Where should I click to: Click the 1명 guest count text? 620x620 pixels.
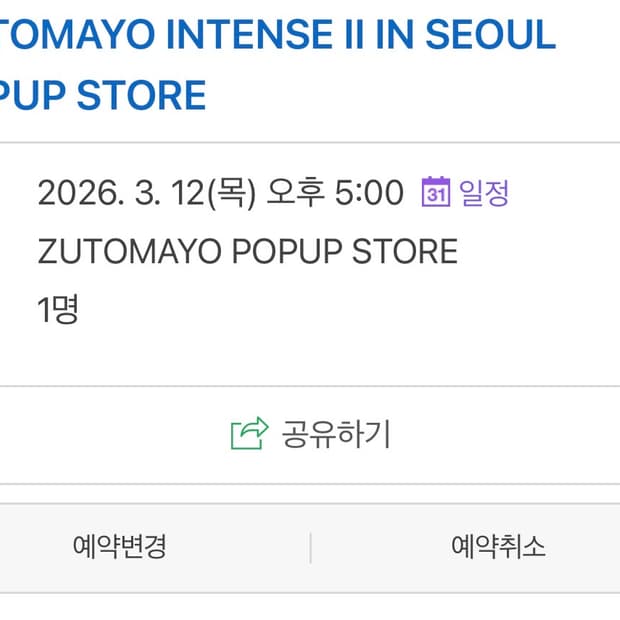click(58, 310)
